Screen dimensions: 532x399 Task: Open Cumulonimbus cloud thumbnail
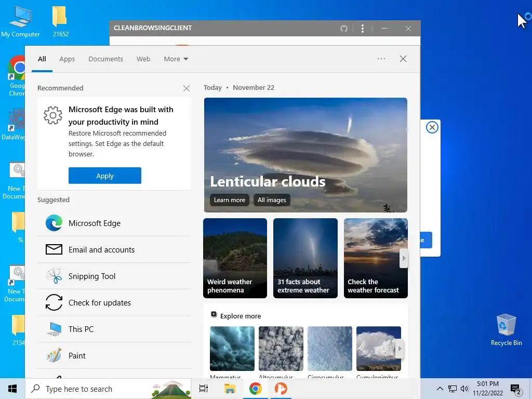coord(379,349)
